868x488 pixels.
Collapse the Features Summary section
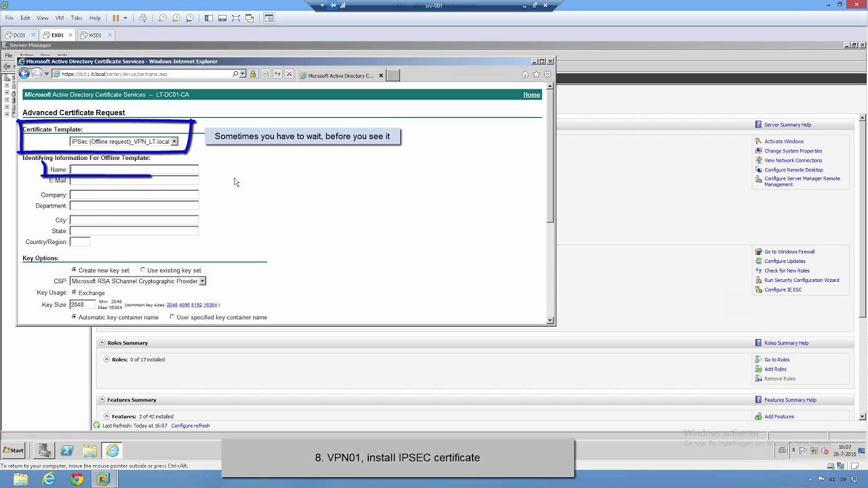(x=102, y=400)
